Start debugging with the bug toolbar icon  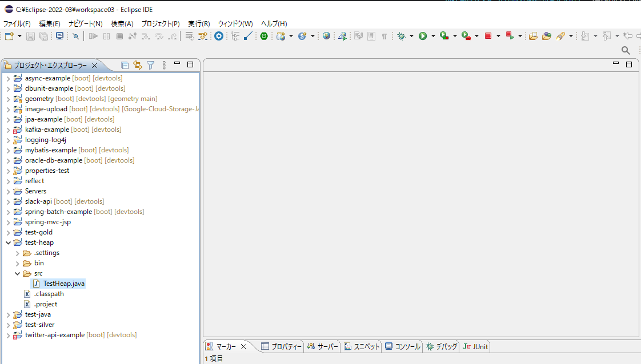402,35
